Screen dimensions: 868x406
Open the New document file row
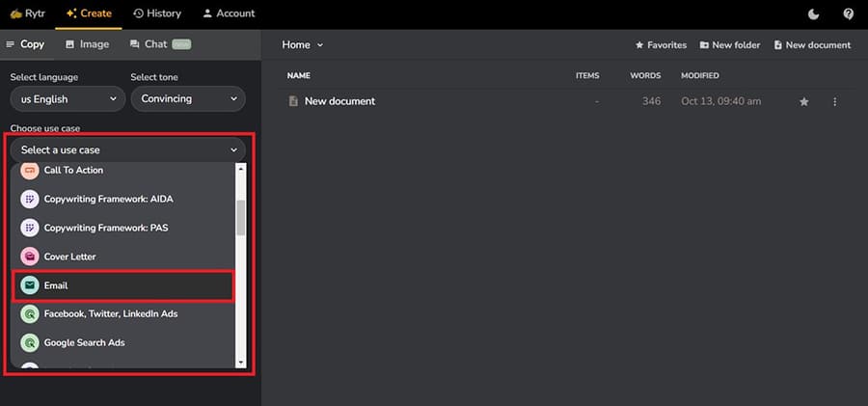(566, 101)
